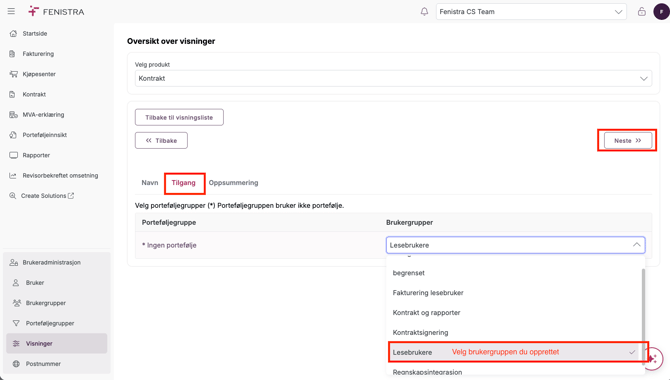Click the padlock icon in header
This screenshot has width=670, height=380.
641,12
